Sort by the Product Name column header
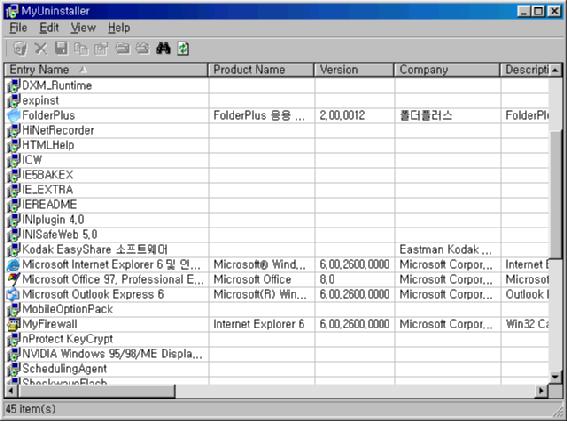567x425 pixels. pos(261,70)
